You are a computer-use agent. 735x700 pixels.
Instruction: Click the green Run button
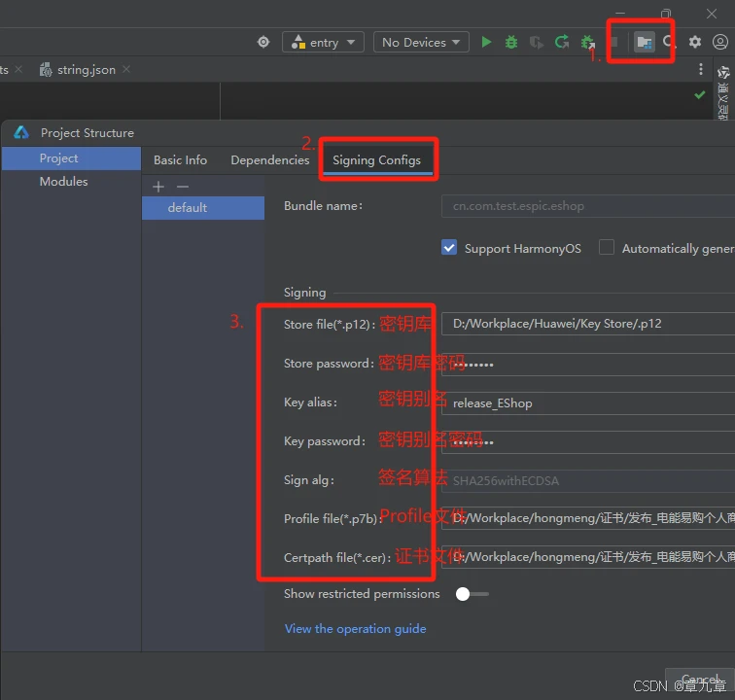coord(486,42)
